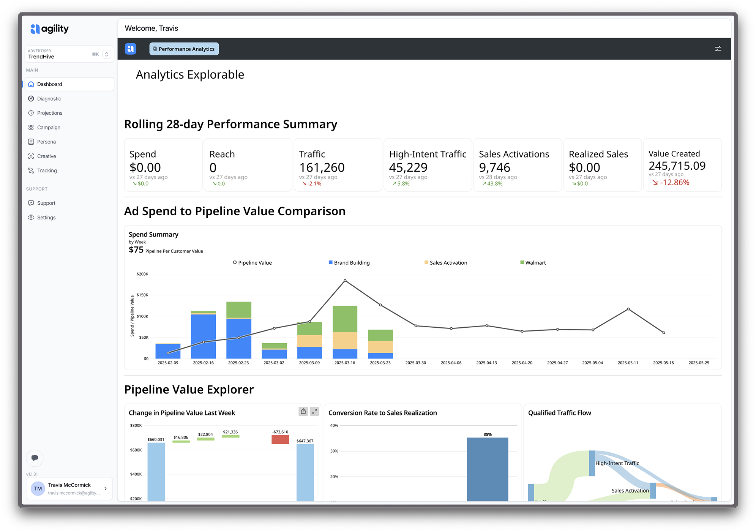This screenshot has height=532, width=756.
Task: Click the blue app icon in dark toolbar
Action: coord(131,49)
